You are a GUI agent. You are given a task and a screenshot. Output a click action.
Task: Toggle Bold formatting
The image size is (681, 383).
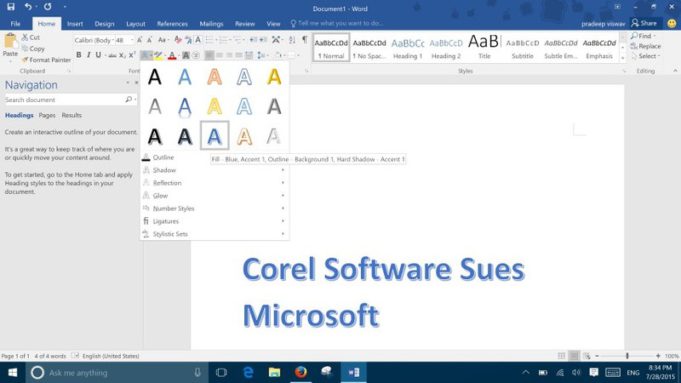pyautogui.click(x=79, y=55)
